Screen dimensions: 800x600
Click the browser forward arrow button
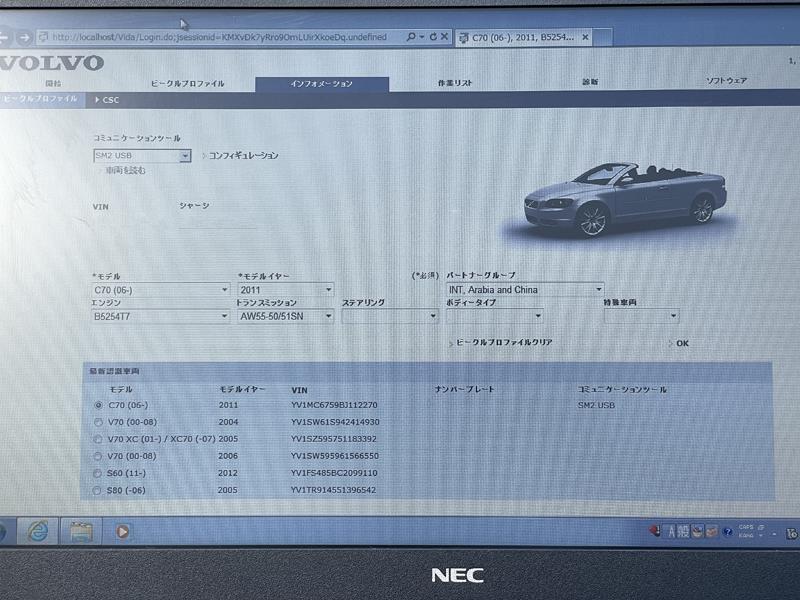24,37
